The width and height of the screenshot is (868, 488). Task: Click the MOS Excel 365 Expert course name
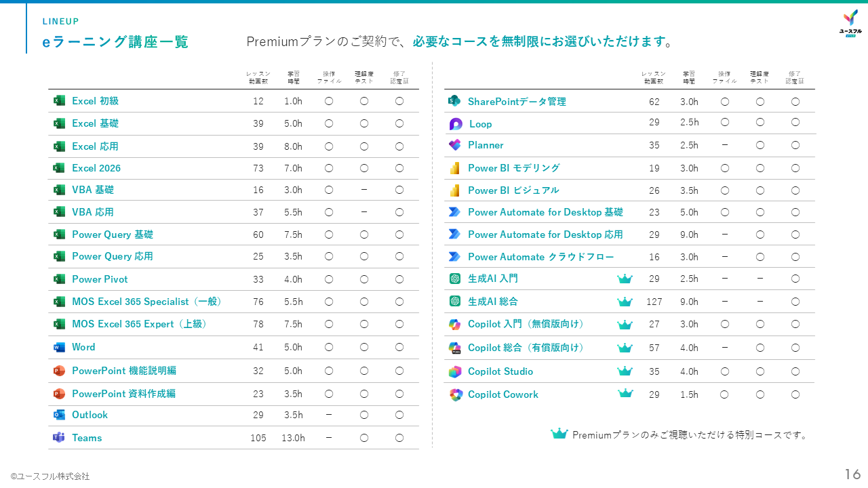pyautogui.click(x=140, y=324)
